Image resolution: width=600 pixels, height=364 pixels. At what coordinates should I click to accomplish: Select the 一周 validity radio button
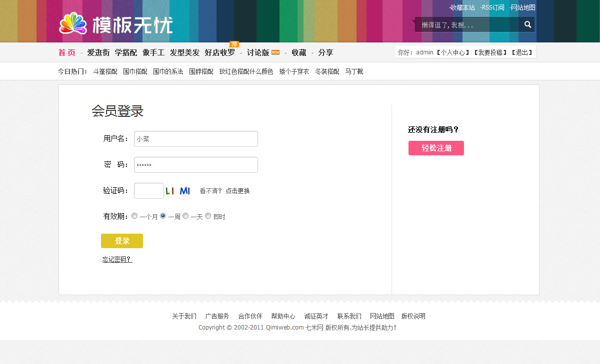(x=163, y=216)
